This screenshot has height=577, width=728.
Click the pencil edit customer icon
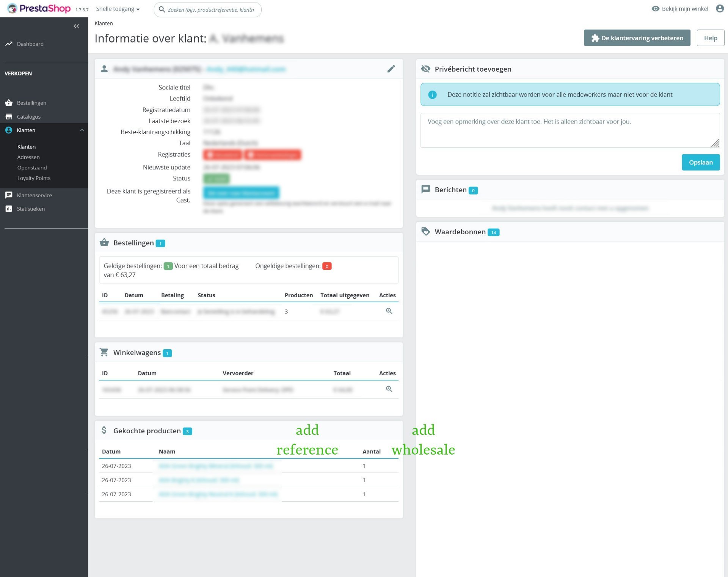(391, 69)
